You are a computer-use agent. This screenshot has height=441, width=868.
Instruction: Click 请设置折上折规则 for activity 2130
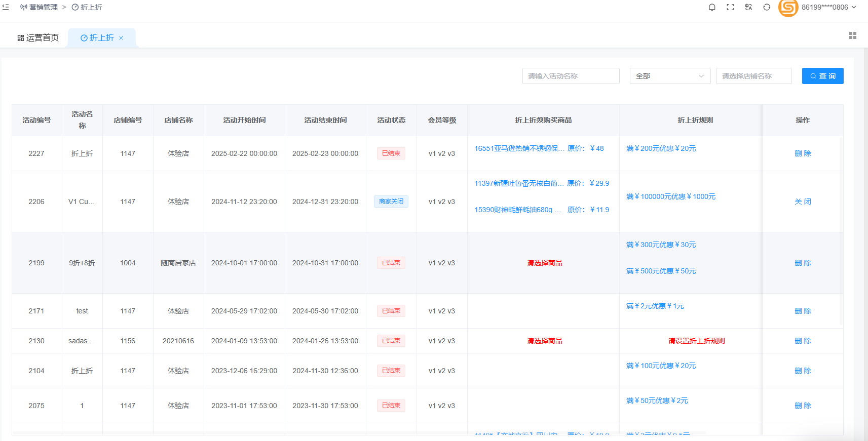[696, 341]
